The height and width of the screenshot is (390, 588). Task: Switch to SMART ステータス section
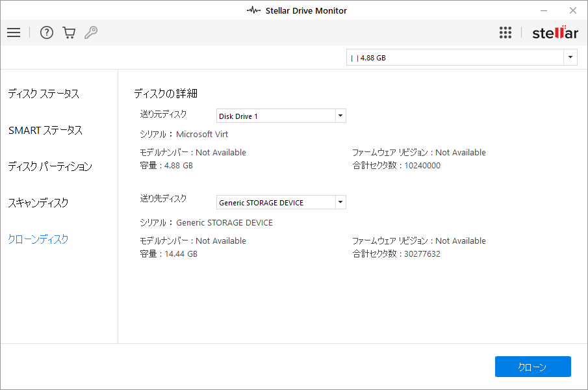click(x=45, y=130)
